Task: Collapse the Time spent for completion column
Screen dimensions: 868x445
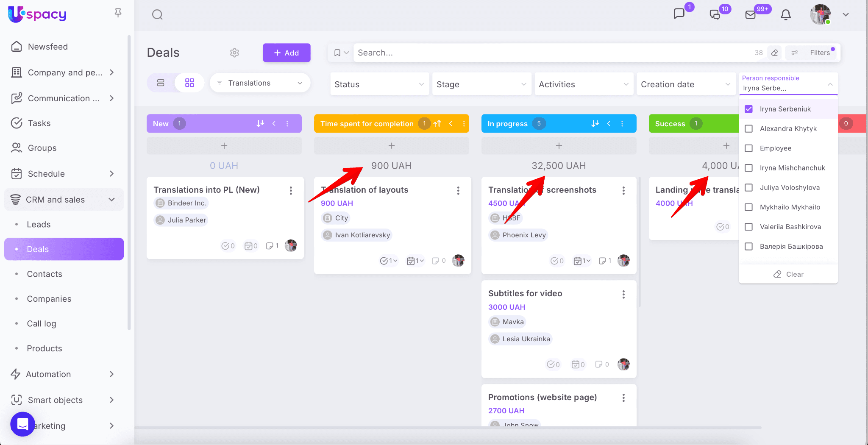Action: [x=451, y=123]
